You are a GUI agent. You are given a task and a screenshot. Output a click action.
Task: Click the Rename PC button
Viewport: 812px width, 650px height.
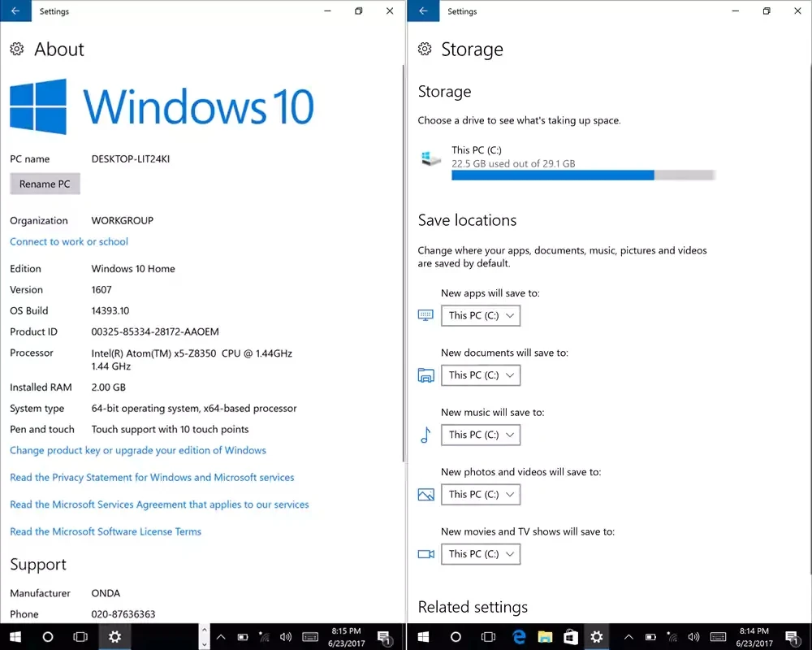[45, 184]
